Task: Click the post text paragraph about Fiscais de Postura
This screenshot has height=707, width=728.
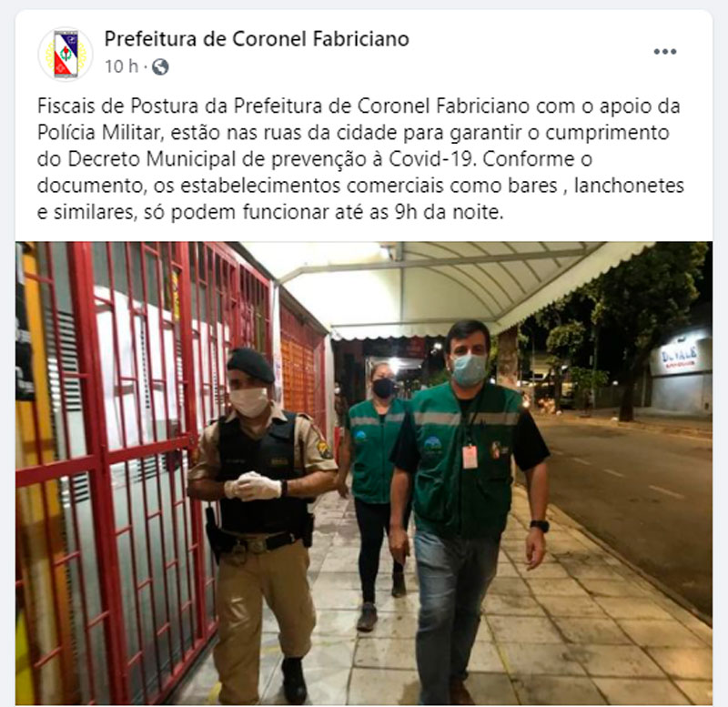Action: (x=360, y=158)
